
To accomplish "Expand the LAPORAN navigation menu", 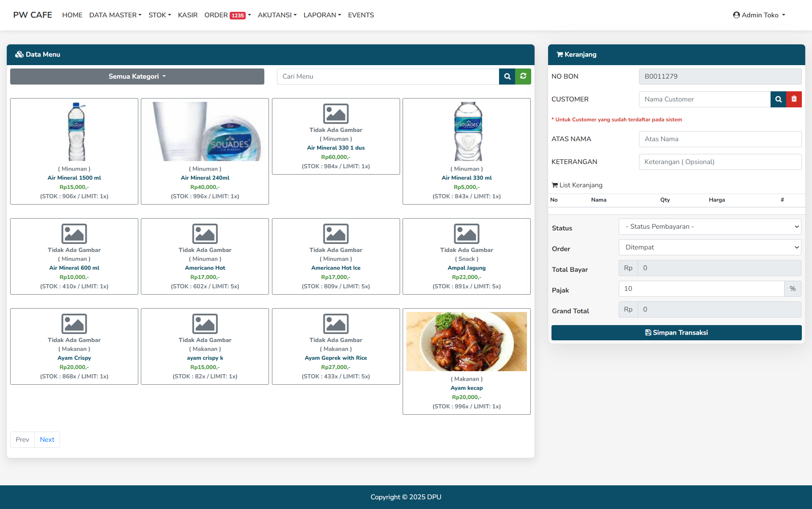I will (x=322, y=15).
